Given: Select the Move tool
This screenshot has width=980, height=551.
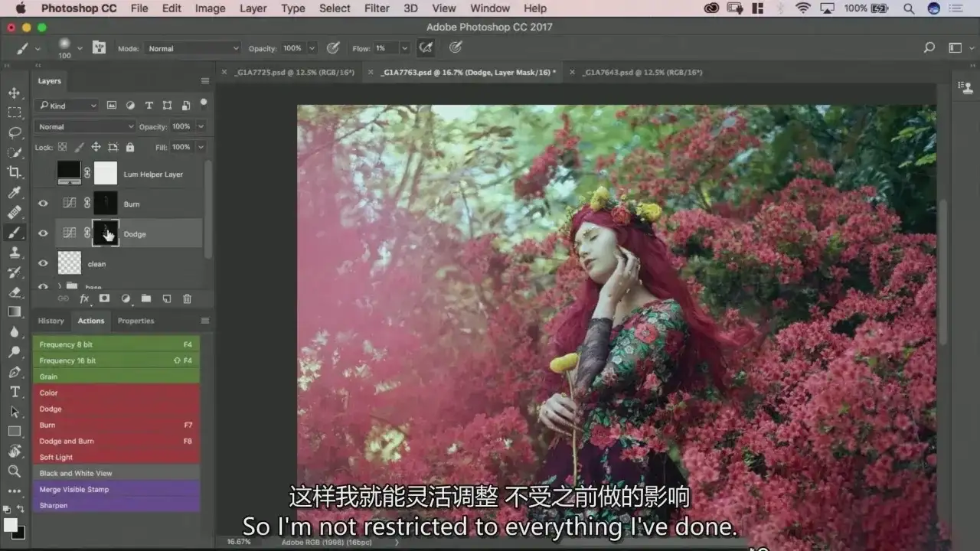Looking at the screenshot, I should pyautogui.click(x=15, y=93).
